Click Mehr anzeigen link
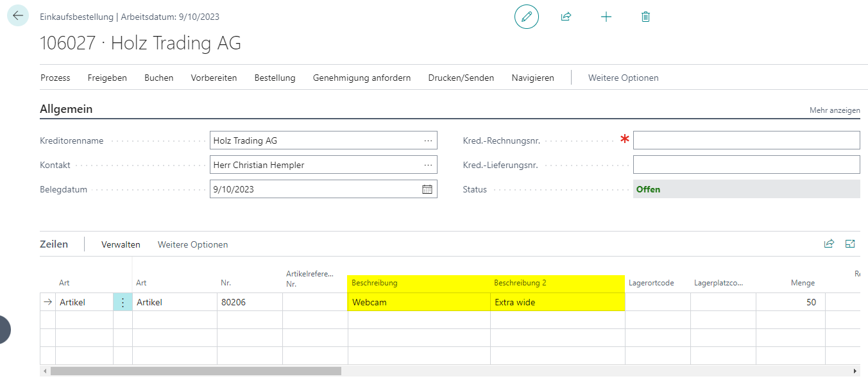This screenshot has height=381, width=868. point(835,110)
